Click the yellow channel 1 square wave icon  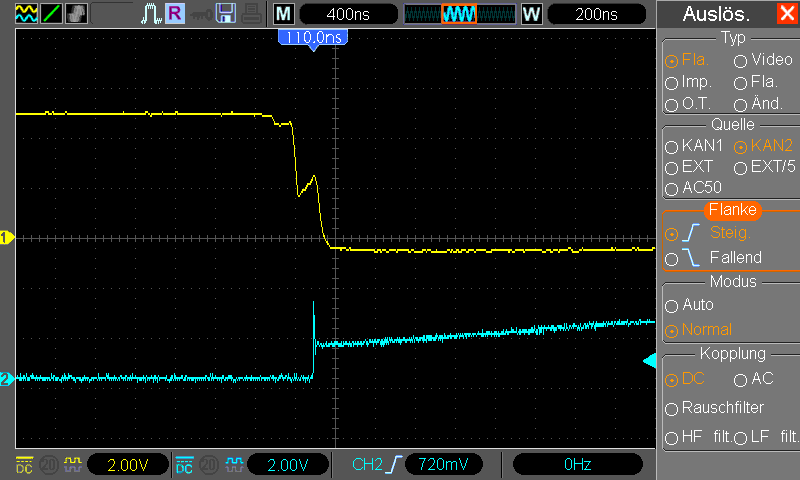pyautogui.click(x=73, y=464)
